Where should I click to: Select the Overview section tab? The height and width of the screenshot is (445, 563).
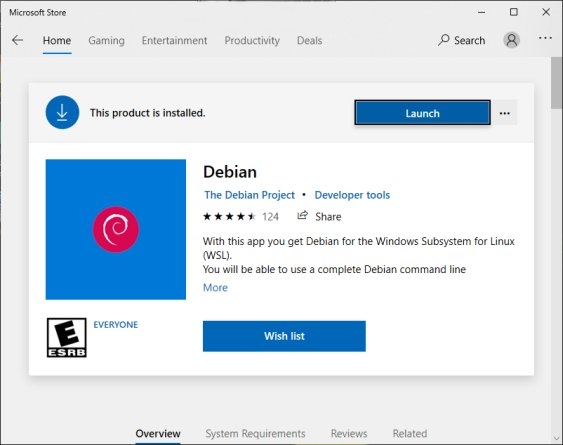click(158, 434)
